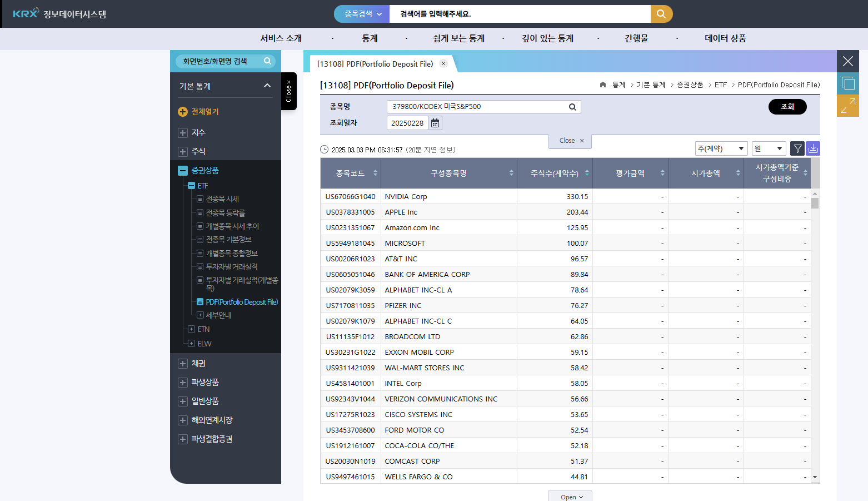Sort by 평가금액 column arrows
868x501 pixels.
[662, 173]
